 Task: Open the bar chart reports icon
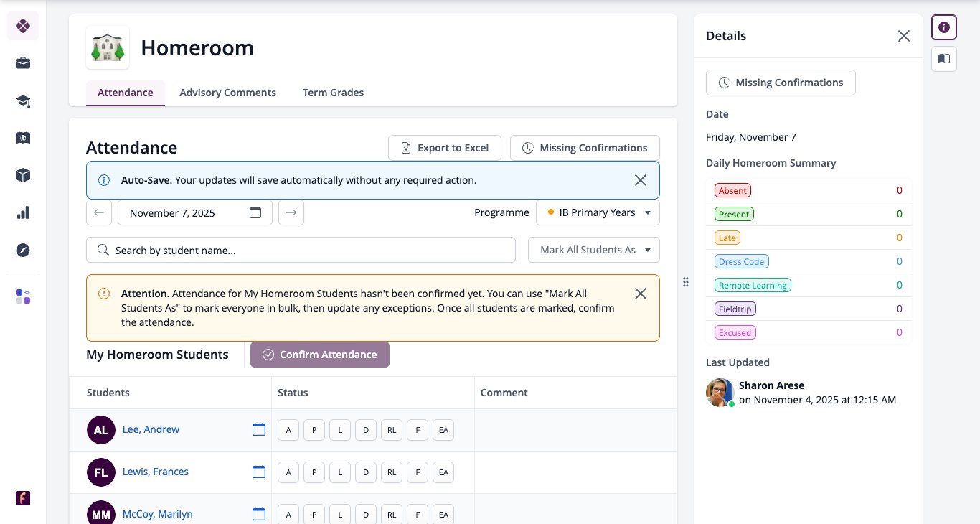click(x=23, y=212)
